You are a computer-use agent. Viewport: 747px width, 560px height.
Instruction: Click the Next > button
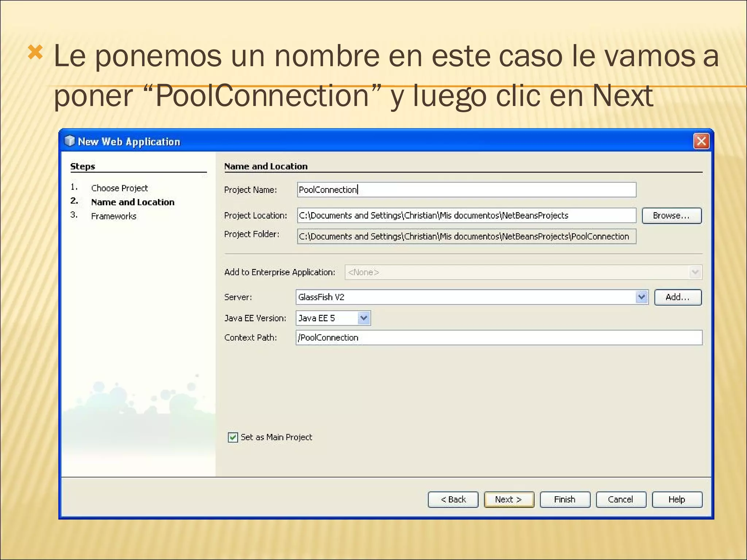click(x=508, y=499)
